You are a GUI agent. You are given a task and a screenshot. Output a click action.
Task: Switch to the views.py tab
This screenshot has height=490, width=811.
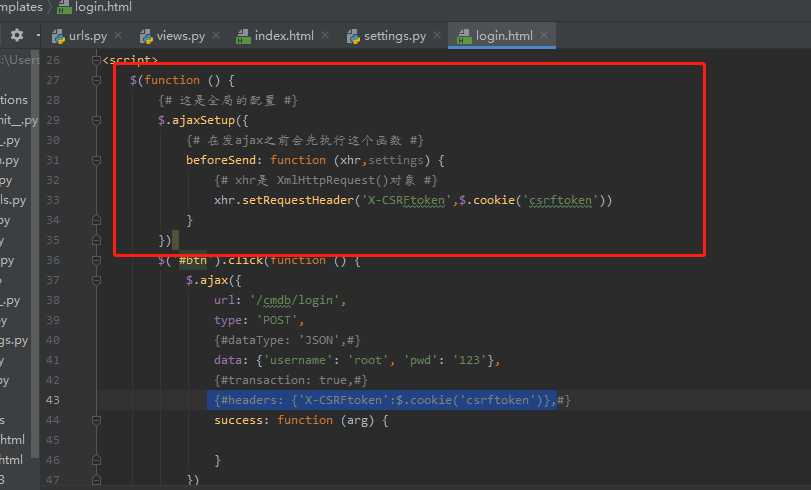(x=180, y=36)
